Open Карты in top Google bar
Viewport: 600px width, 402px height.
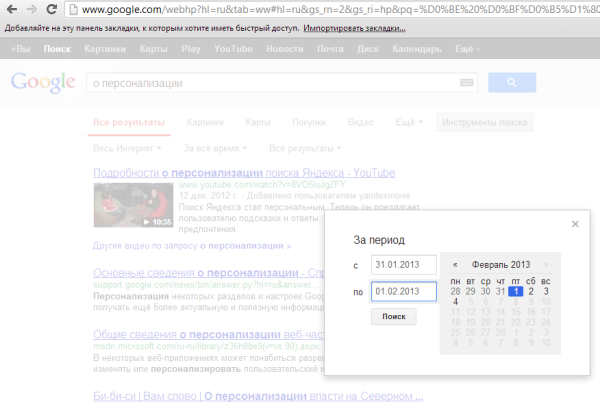click(x=153, y=49)
